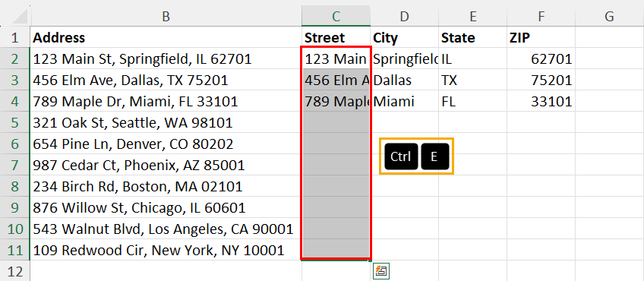The image size is (644, 281).
Task: Select cell with 234 Birch Rd, Boston address
Action: point(166,187)
